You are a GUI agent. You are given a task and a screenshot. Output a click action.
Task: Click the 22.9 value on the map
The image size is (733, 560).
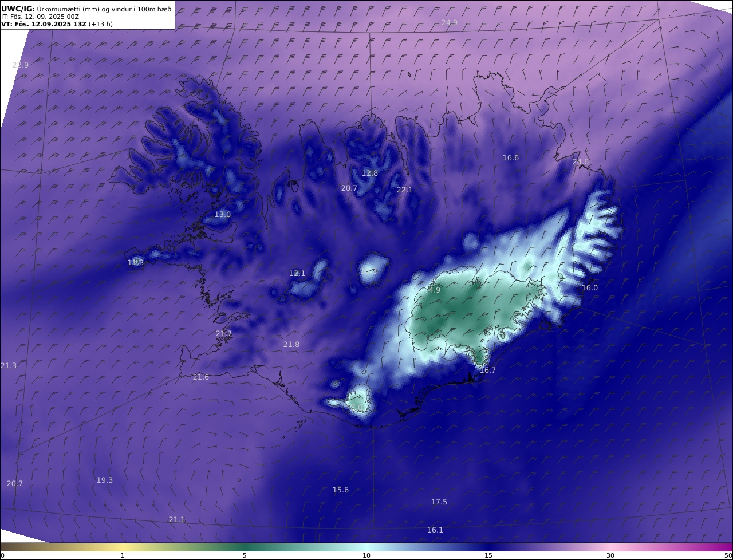(x=21, y=65)
